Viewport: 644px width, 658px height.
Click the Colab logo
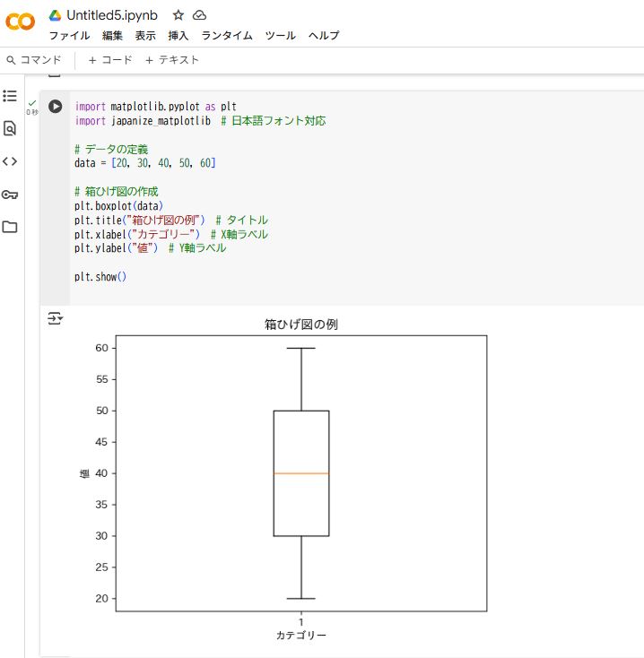click(20, 22)
